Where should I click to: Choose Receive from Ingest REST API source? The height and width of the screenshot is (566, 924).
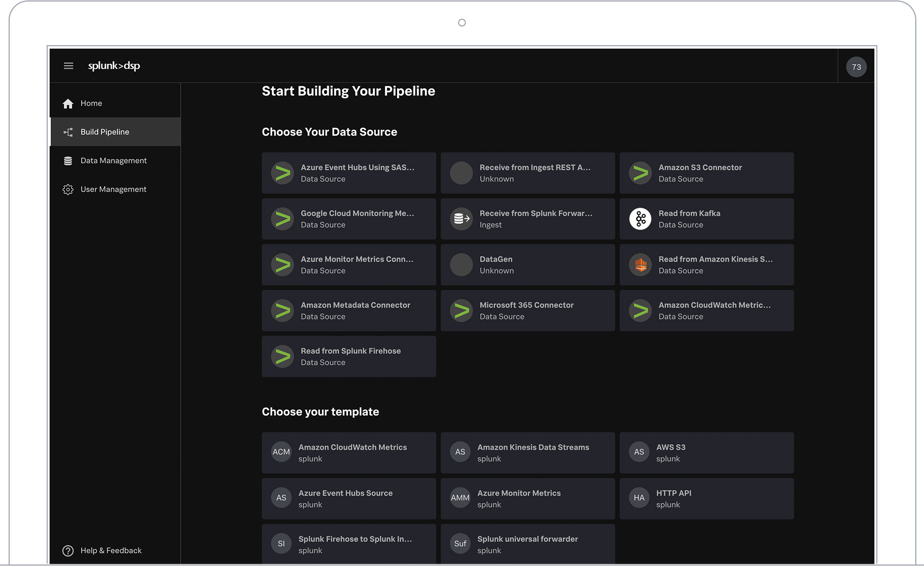click(528, 173)
